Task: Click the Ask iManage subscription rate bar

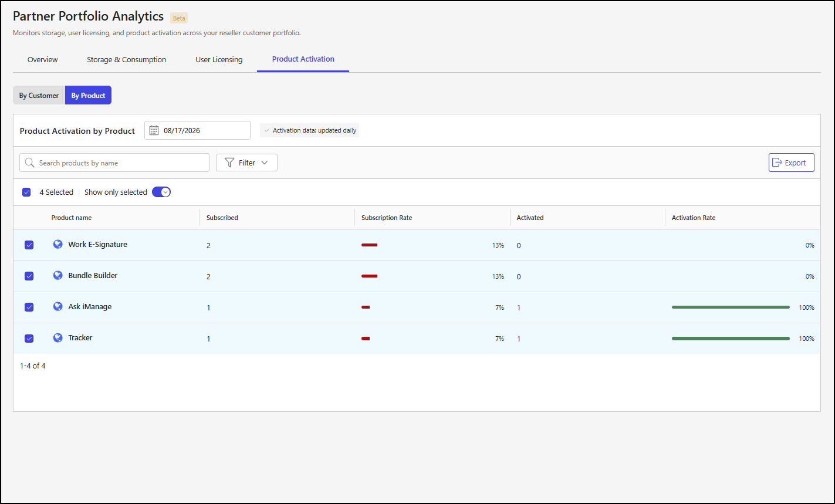Action: [x=366, y=307]
